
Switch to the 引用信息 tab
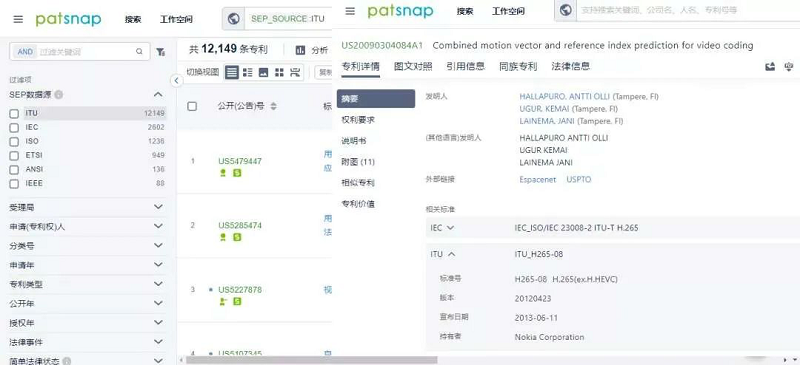(465, 66)
